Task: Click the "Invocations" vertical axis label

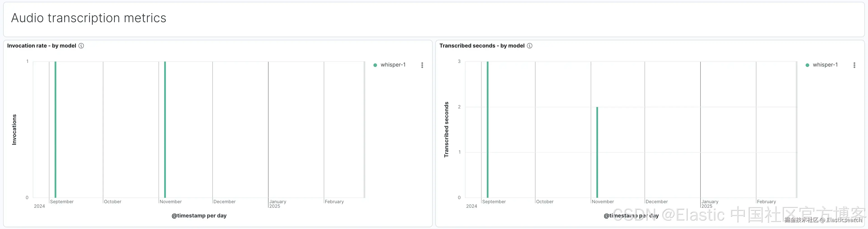Action: (14, 130)
